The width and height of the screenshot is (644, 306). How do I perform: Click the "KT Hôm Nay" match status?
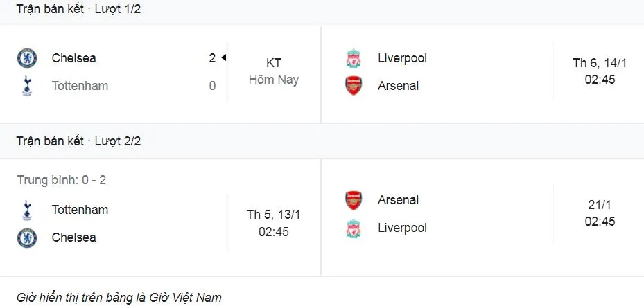tap(274, 71)
